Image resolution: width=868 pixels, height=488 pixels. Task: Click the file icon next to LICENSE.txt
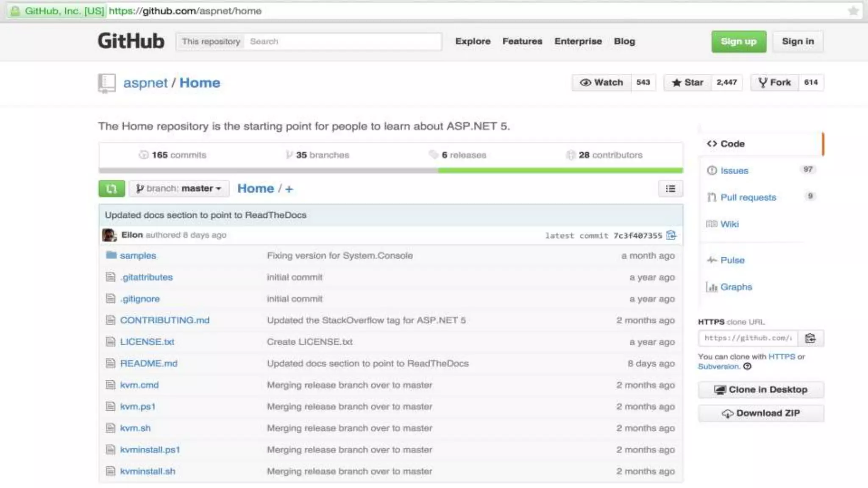pyautogui.click(x=110, y=341)
